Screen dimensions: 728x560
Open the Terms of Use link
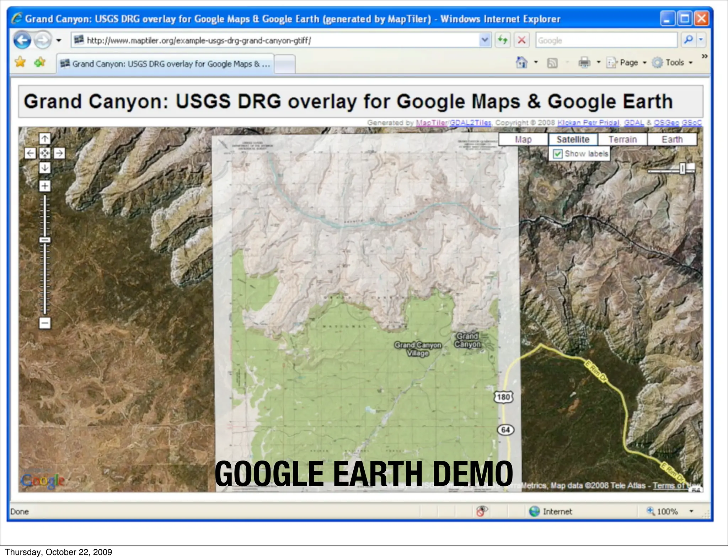coord(676,485)
